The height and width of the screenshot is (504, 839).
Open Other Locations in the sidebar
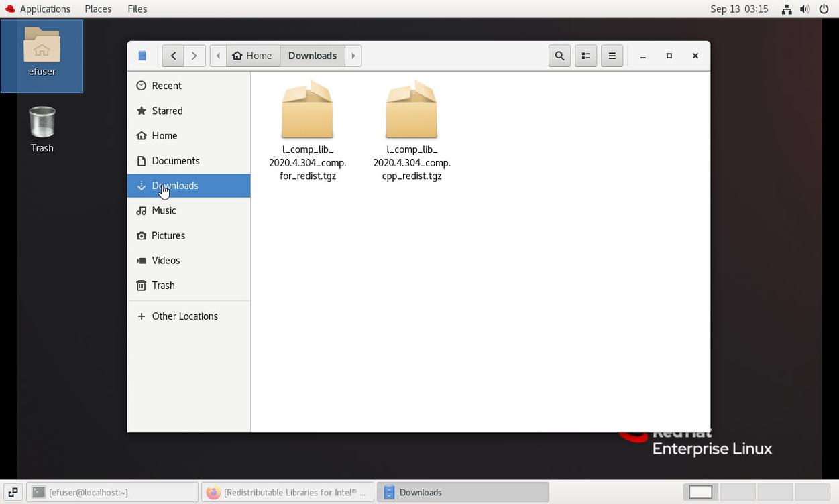coord(184,316)
